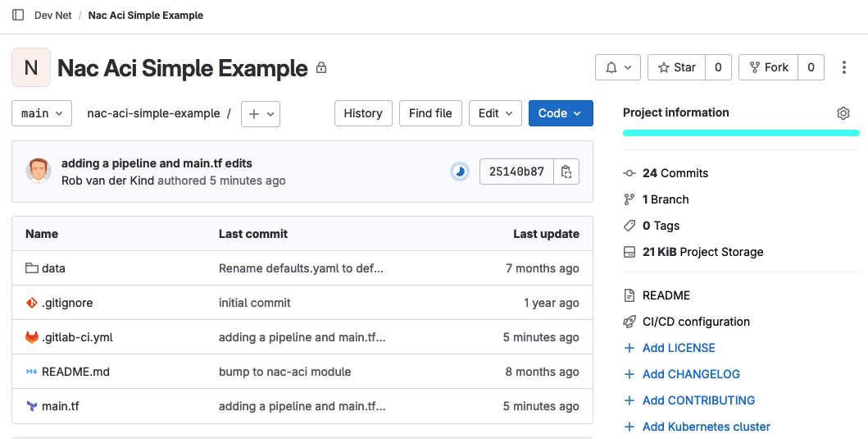Click the disk icon beside Project Storage
Screen dimensions: 868x439
click(x=629, y=252)
